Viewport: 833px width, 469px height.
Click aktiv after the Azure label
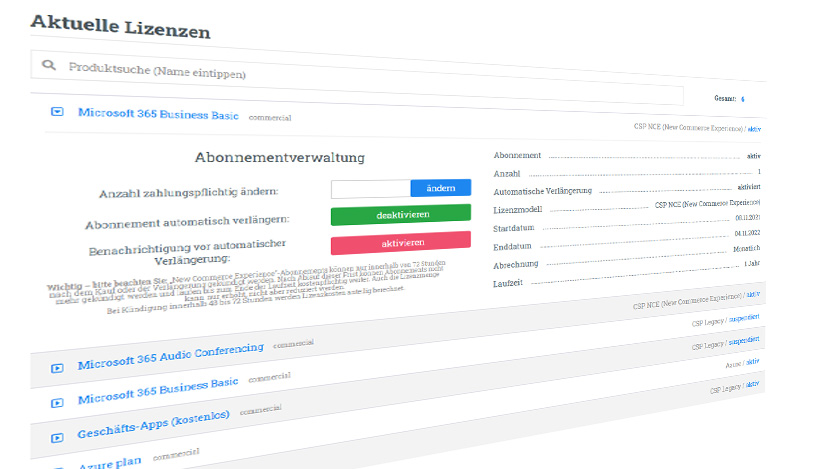752,362
